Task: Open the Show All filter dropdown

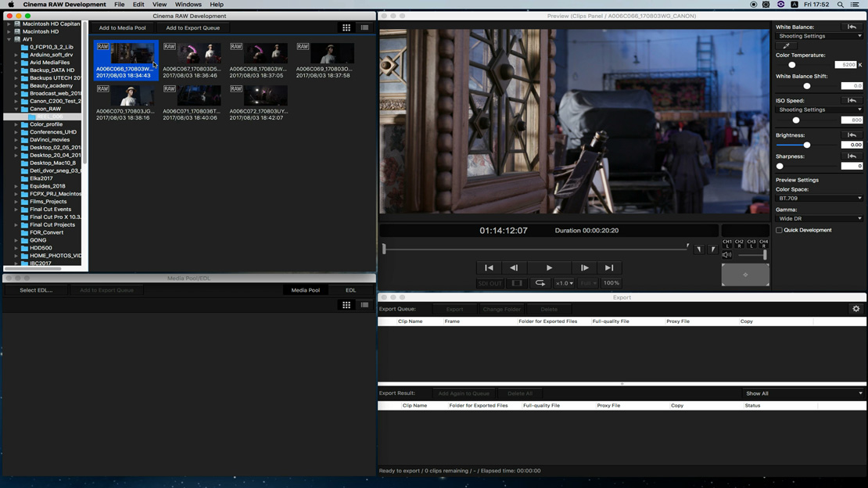Action: click(x=803, y=393)
